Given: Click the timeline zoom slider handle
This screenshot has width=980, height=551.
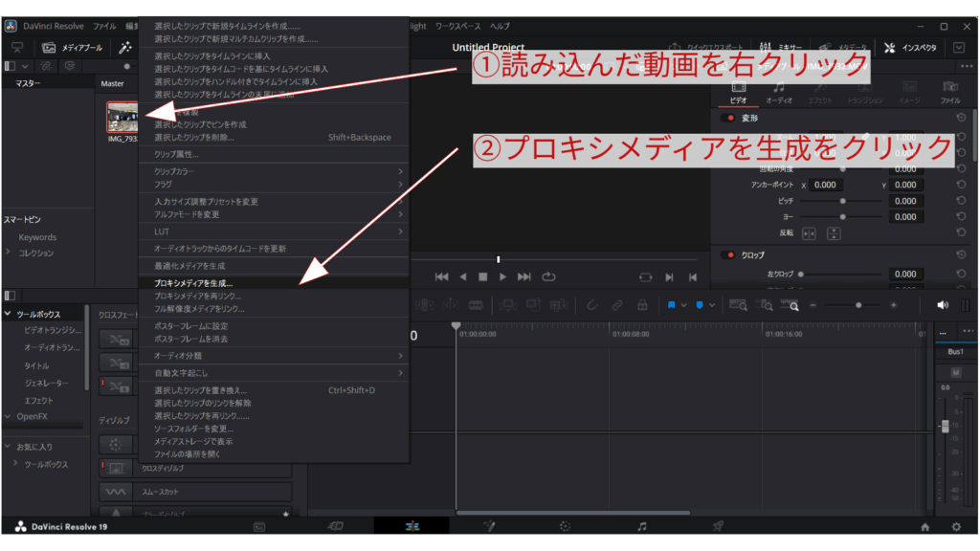Looking at the screenshot, I should [x=858, y=305].
